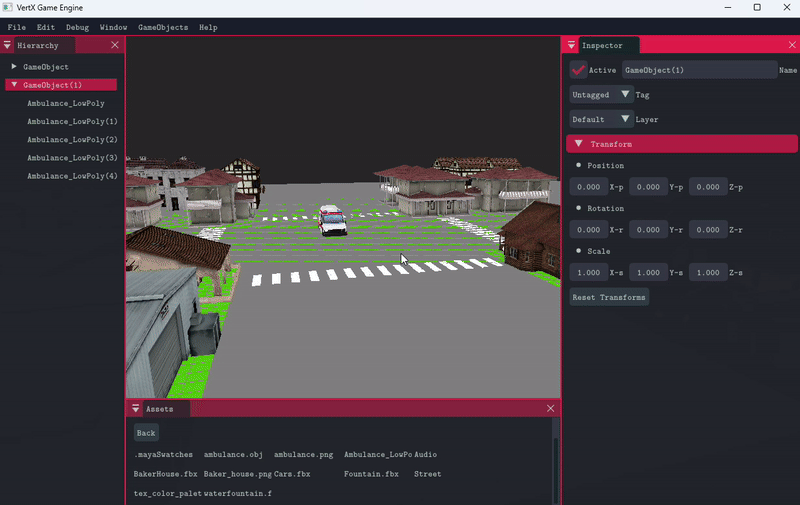The width and height of the screenshot is (800, 505).
Task: Close the Inspector panel
Action: click(792, 45)
